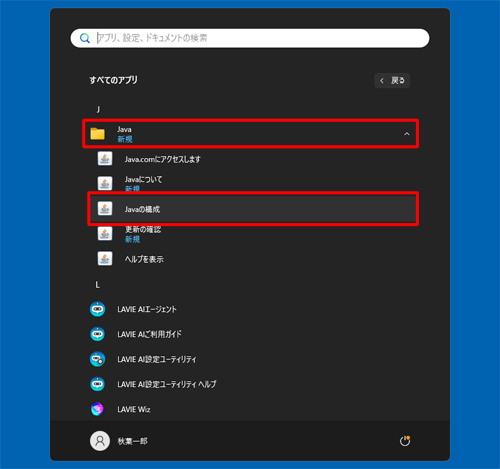
Task: Click the search box for apps and settings
Action: [x=250, y=38]
